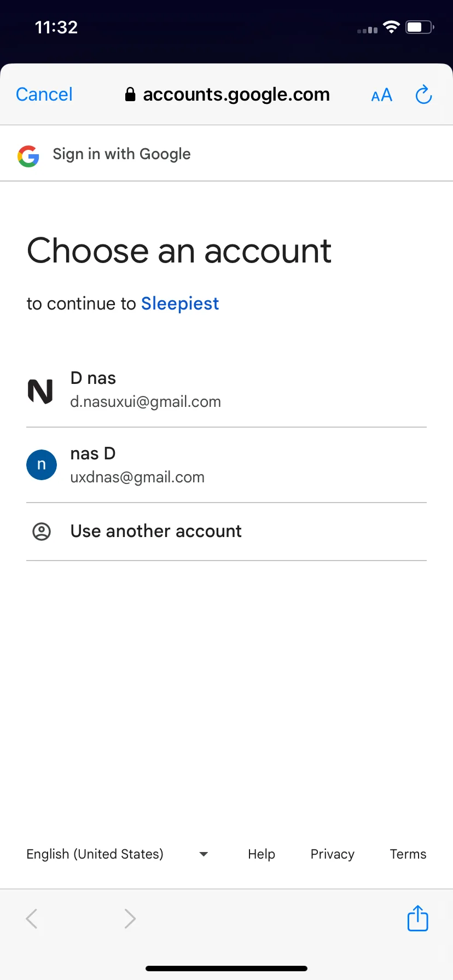
Task: Open English (United States) language selector
Action: (x=118, y=854)
